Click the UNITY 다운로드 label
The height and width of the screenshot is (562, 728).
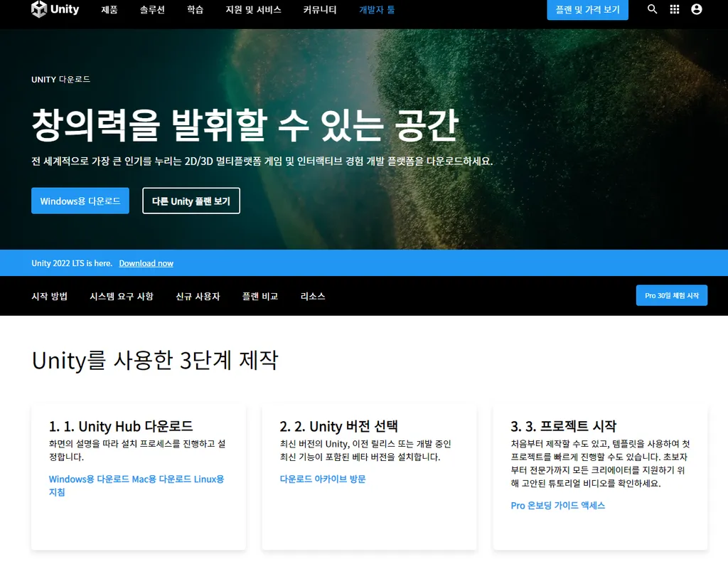60,80
